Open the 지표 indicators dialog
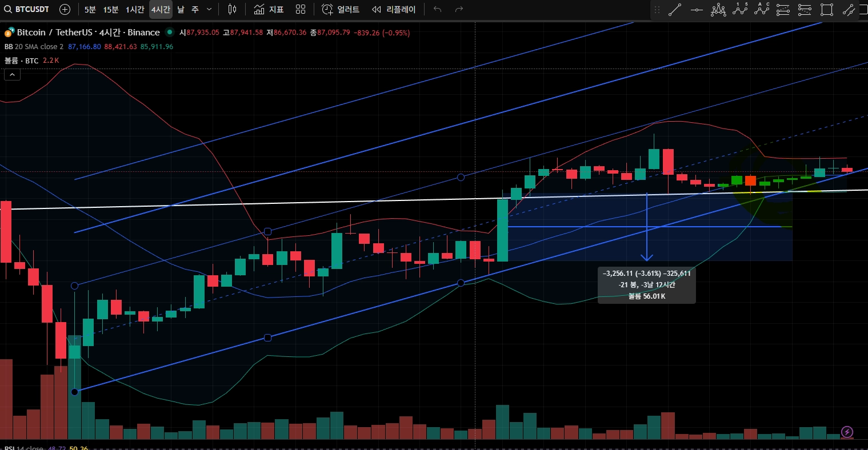This screenshot has height=450, width=868. 269,9
